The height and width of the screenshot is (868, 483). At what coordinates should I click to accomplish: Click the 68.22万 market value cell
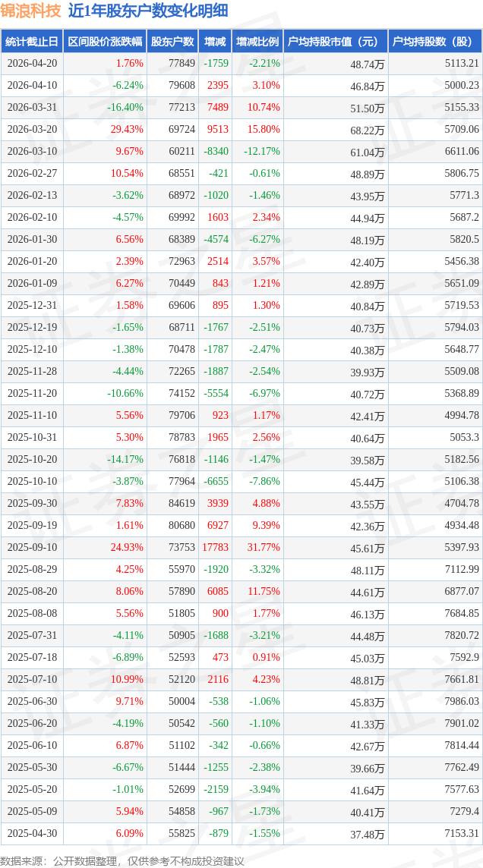tap(368, 130)
